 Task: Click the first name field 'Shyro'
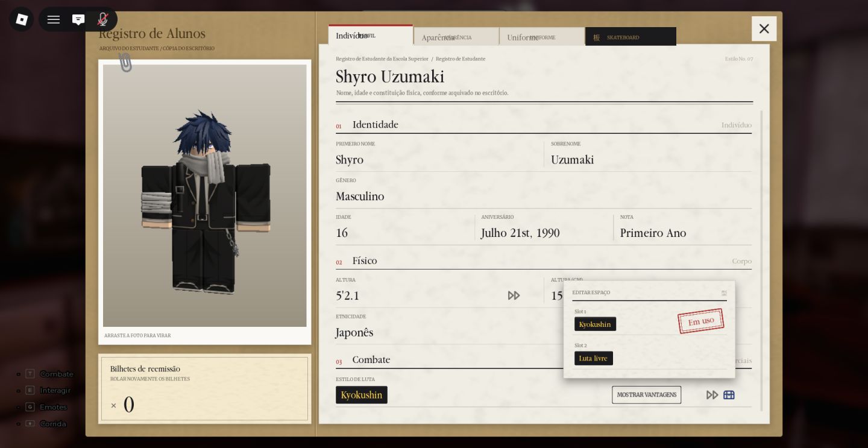pos(350,160)
